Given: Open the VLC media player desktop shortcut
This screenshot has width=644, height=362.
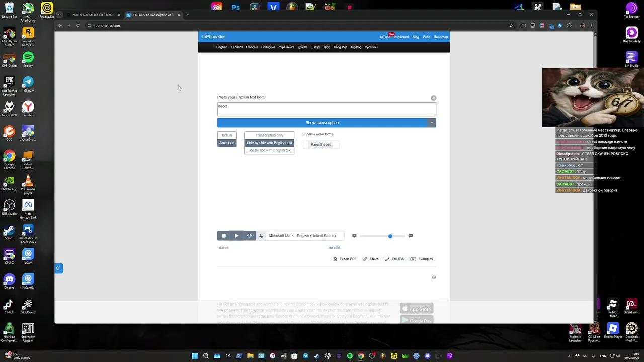Looking at the screenshot, I should (28, 183).
